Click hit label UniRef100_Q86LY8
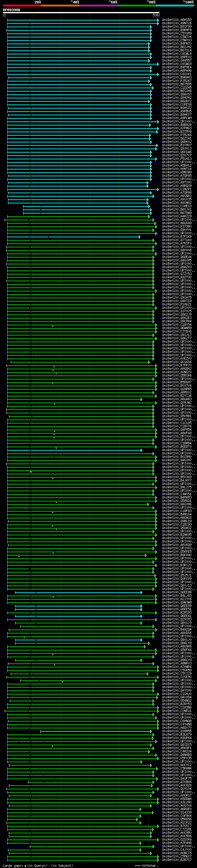The width and height of the screenshot is (197, 868). coord(177,643)
